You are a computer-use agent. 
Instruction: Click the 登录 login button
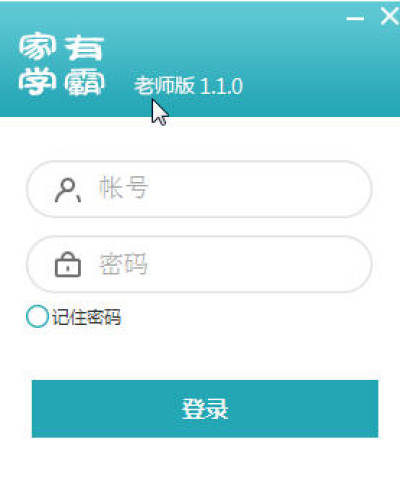205,409
